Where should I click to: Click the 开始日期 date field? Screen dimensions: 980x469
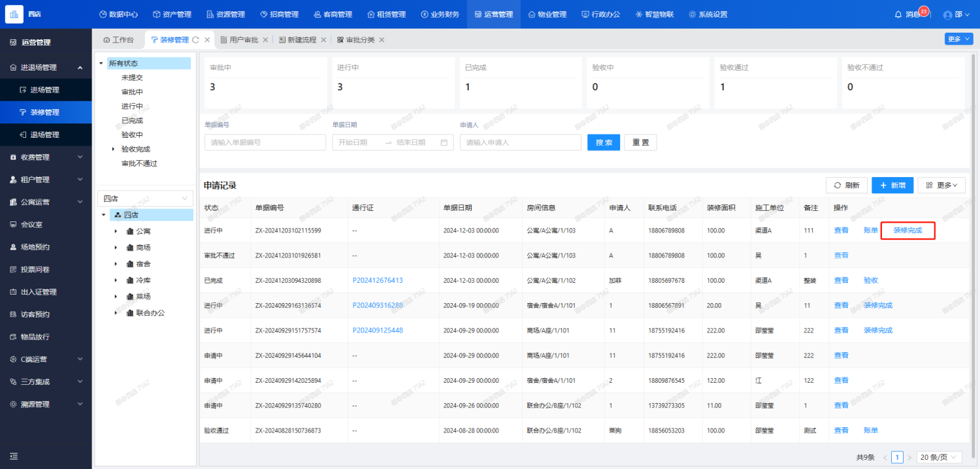coord(357,142)
